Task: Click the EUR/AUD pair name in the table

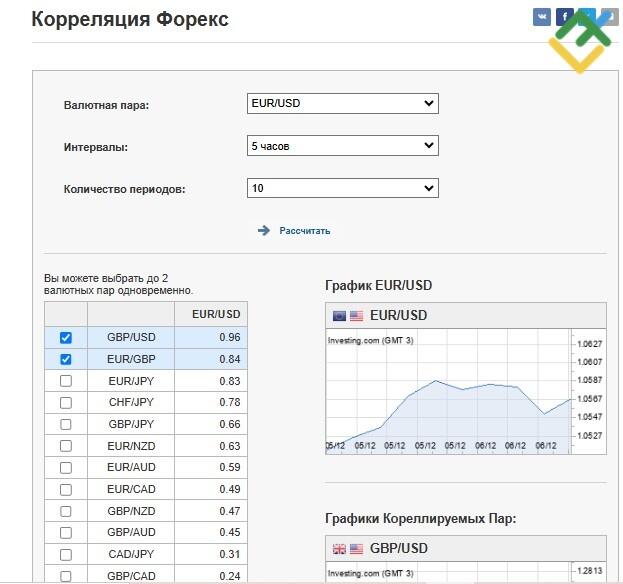Action: pyautogui.click(x=131, y=467)
